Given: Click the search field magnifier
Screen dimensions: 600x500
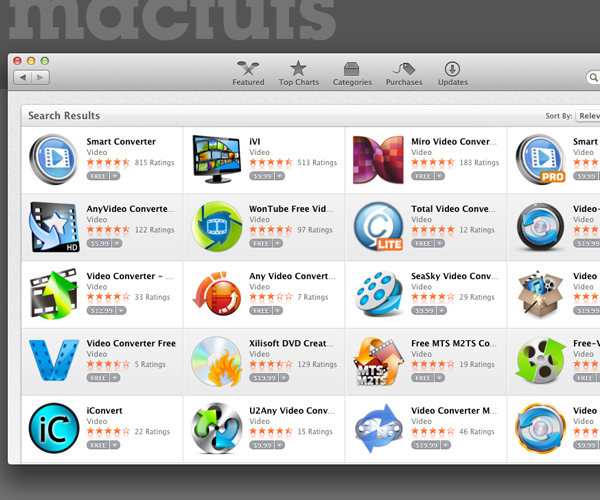Looking at the screenshot, I should point(593,77).
